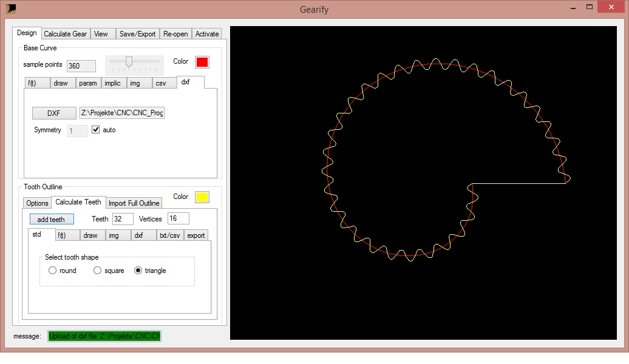Switch to the param tab

coord(88,83)
